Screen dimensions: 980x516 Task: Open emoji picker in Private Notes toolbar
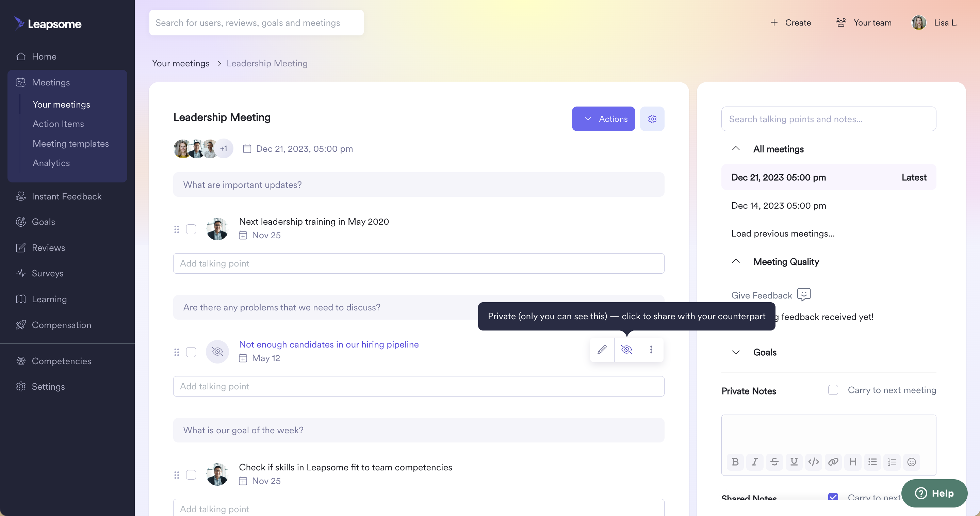pyautogui.click(x=912, y=462)
